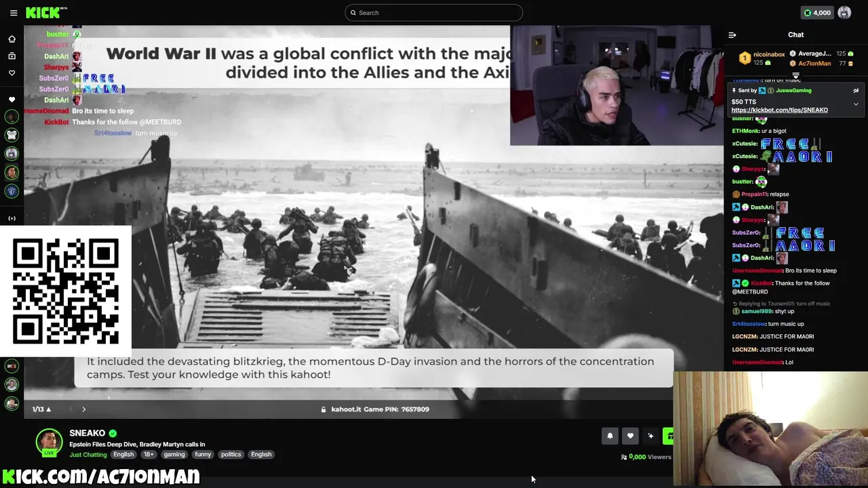Viewport: 868px width, 488px height.
Task: Open the 4,000 coin balance
Action: tap(816, 13)
